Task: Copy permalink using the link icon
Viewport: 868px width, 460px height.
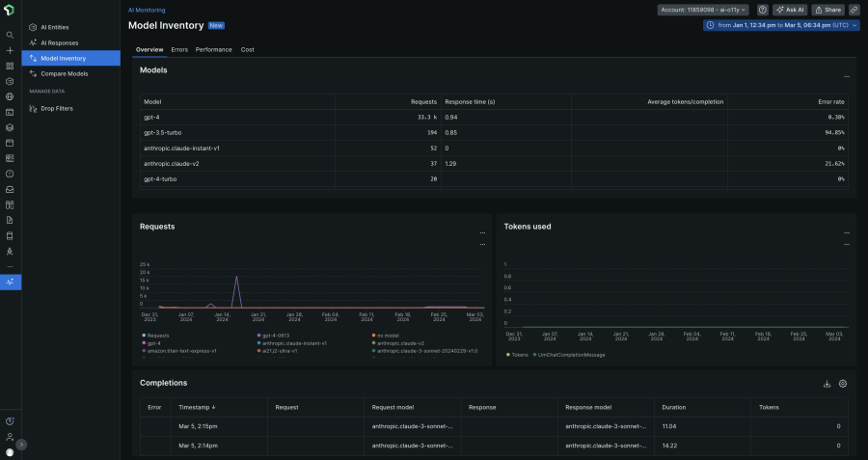Action: (x=854, y=10)
